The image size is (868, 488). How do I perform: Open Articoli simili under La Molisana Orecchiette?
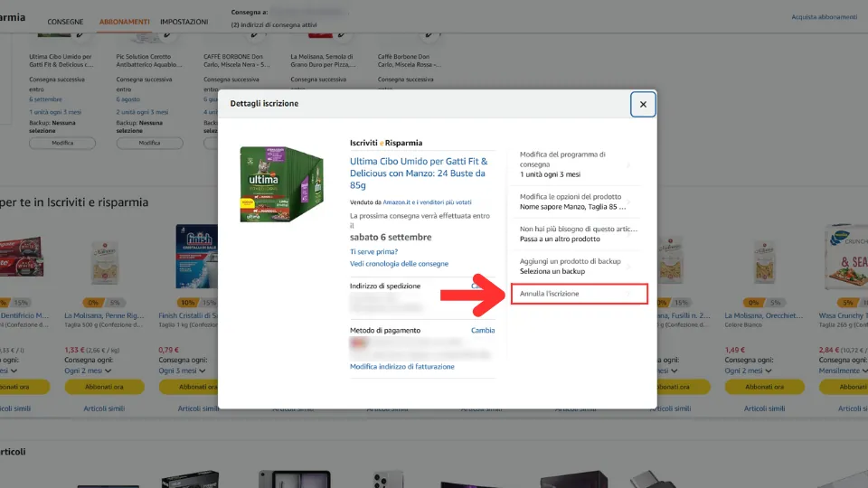point(765,408)
